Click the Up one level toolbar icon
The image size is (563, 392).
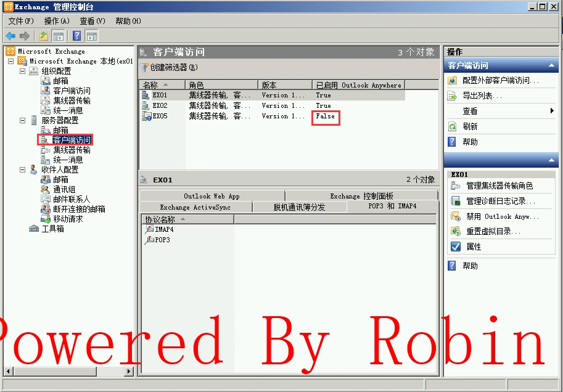coord(43,36)
